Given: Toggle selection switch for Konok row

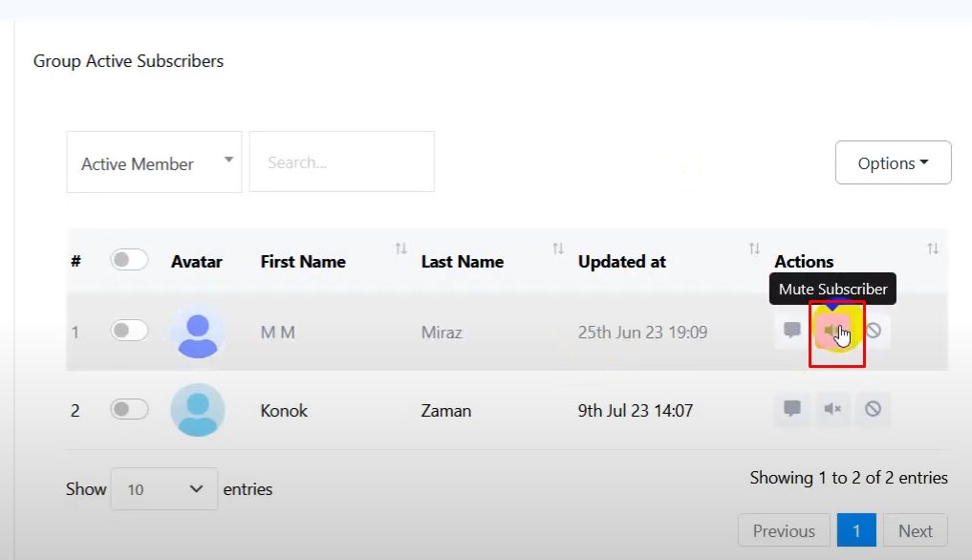Looking at the screenshot, I should (x=129, y=410).
